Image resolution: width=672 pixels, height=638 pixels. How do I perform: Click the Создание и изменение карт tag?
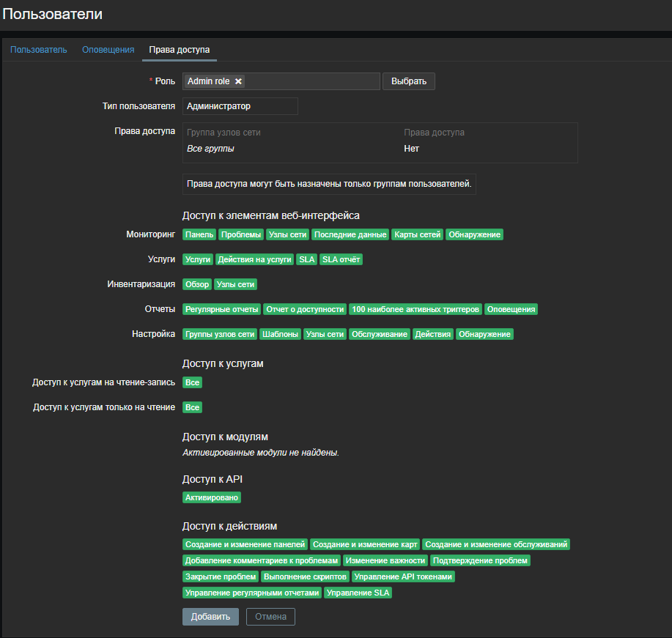[365, 544]
